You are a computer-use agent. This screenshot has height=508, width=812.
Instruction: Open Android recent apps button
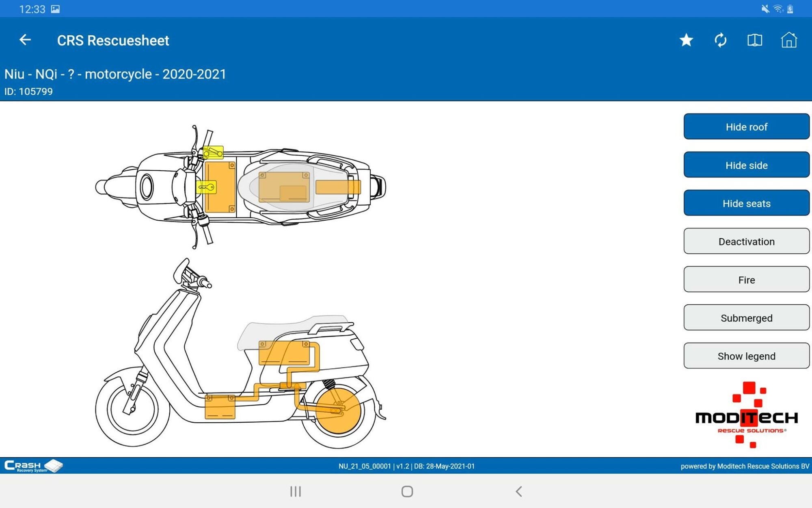coord(295,491)
